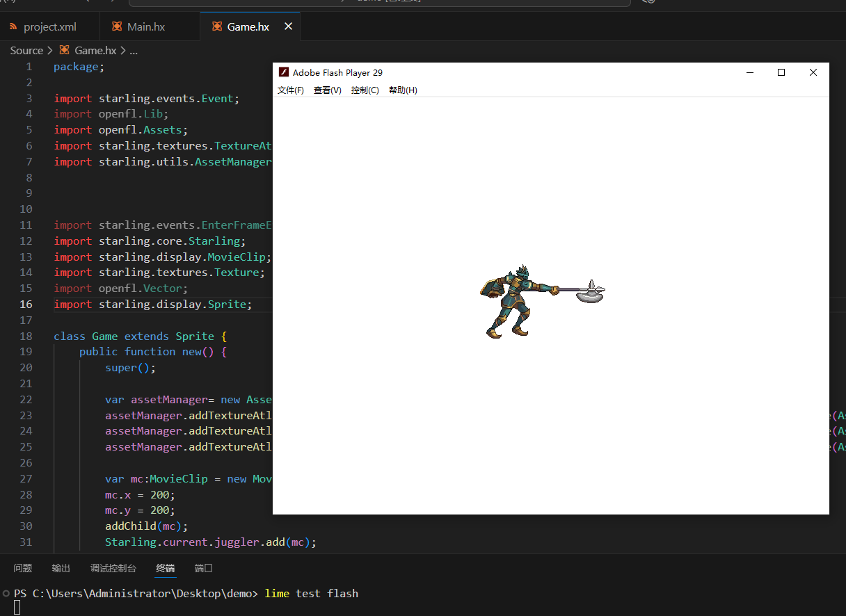This screenshot has height=616, width=846.
Task: Maximize the Adobe Flash Player window
Action: tap(781, 72)
